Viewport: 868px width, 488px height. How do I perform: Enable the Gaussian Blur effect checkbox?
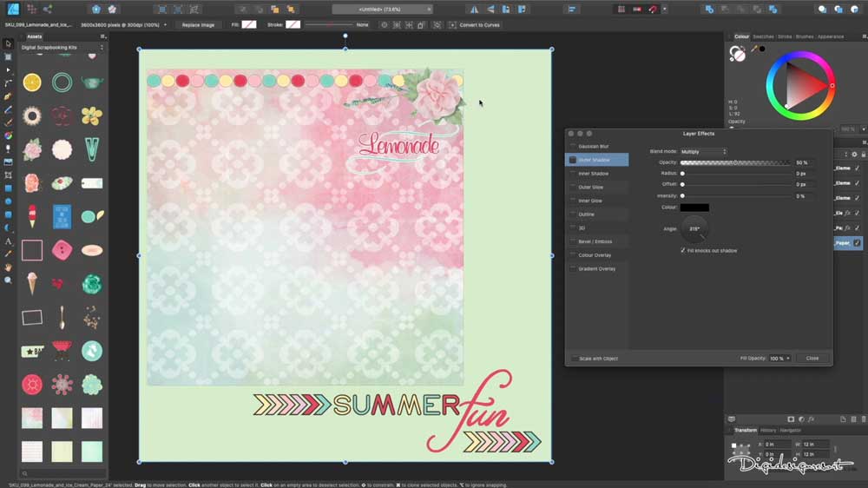click(573, 146)
